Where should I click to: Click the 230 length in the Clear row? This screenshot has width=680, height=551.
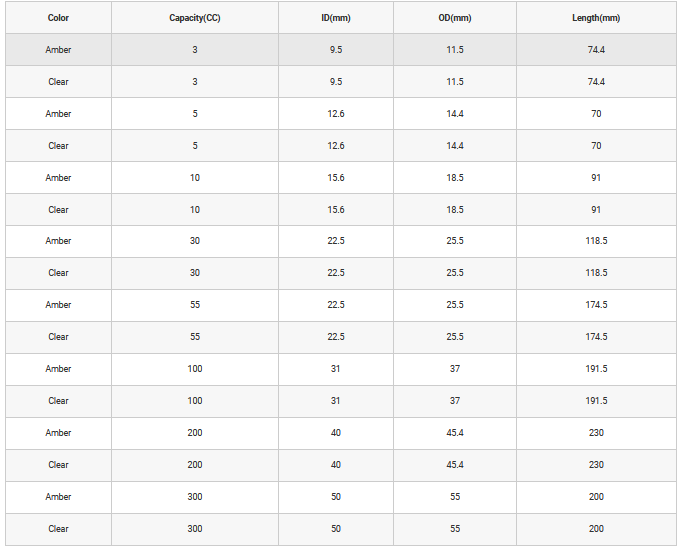[x=596, y=465]
